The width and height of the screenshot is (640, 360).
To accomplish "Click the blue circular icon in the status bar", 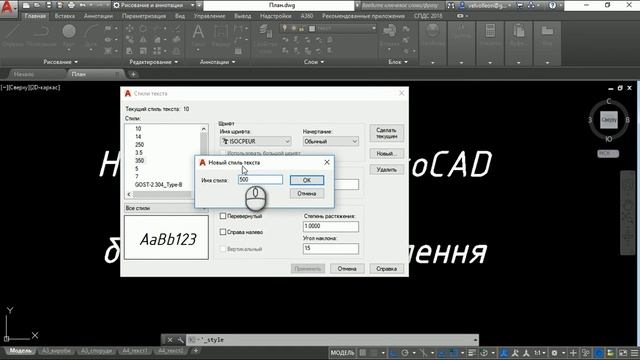I will [x=599, y=353].
